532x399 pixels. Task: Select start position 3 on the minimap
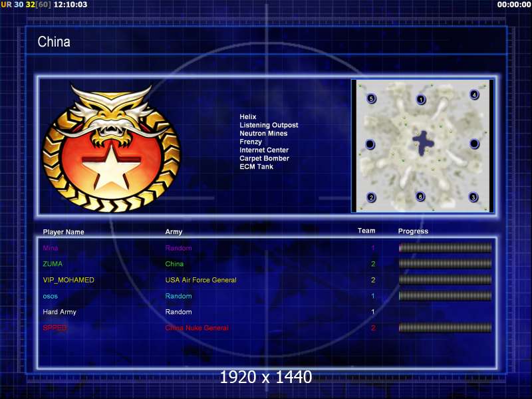pos(473,197)
